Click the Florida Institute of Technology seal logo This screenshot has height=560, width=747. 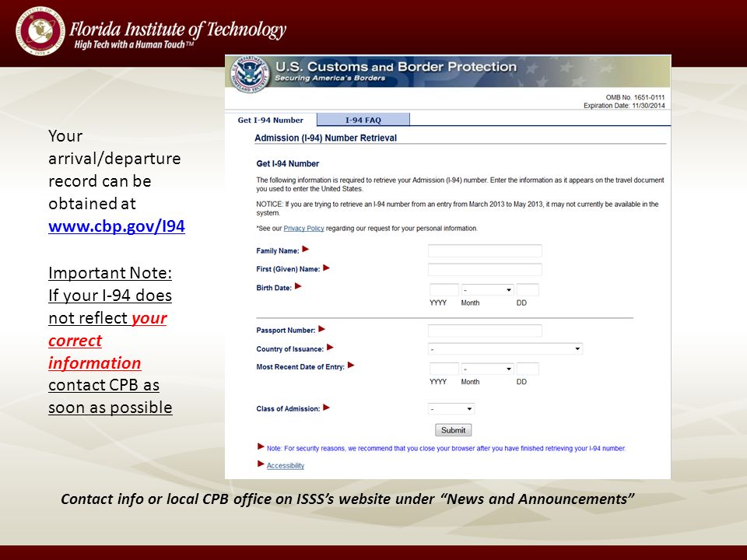40,31
